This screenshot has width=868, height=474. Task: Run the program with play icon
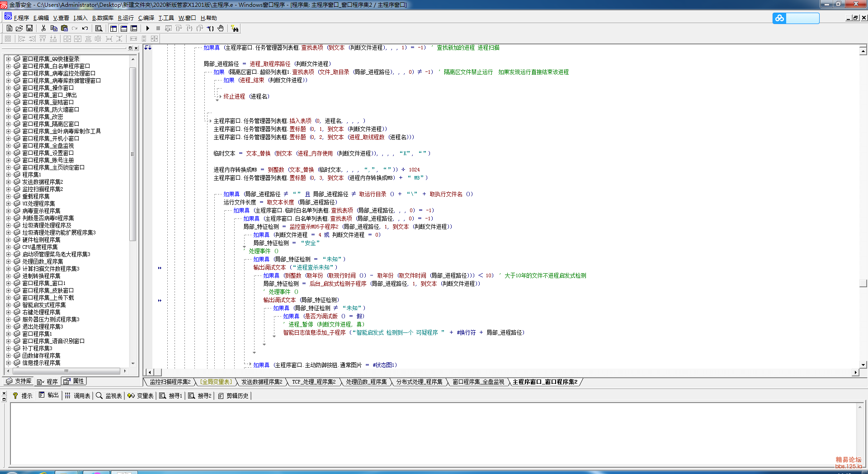pyautogui.click(x=147, y=28)
